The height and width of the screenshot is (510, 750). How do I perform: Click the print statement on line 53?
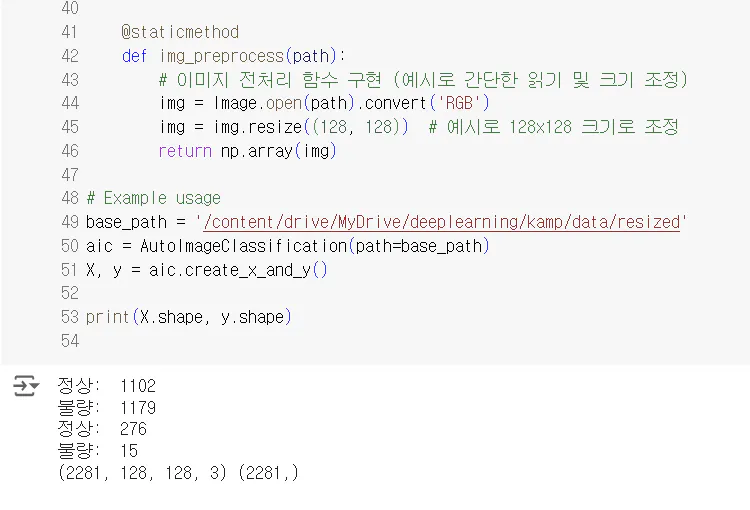(188, 317)
